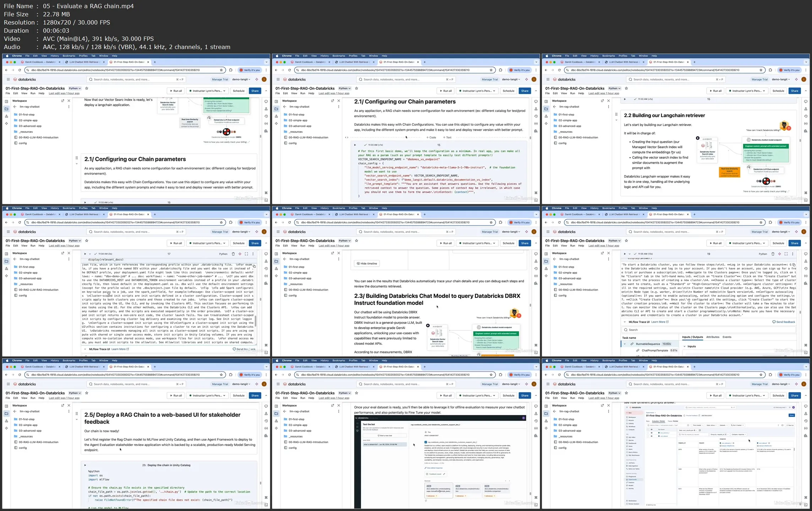This screenshot has height=511, width=812.
Task: Bookmark the page star in the chain_config code frame
Action: click(x=491, y=70)
